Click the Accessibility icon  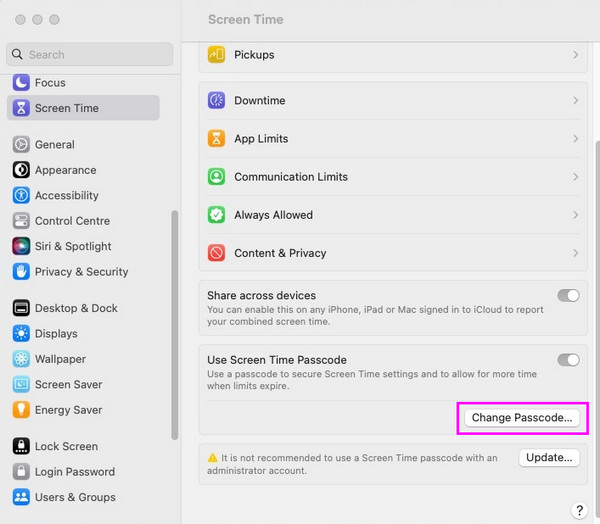tap(21, 195)
